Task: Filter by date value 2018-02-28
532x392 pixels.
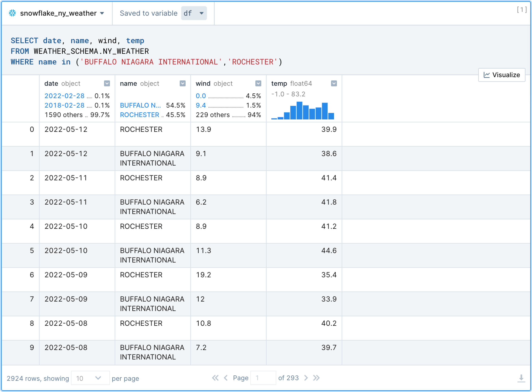Action: pyautogui.click(x=64, y=105)
